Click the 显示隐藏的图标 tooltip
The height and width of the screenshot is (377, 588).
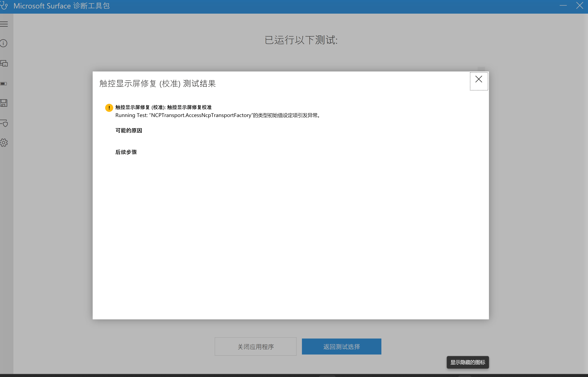[x=467, y=362]
